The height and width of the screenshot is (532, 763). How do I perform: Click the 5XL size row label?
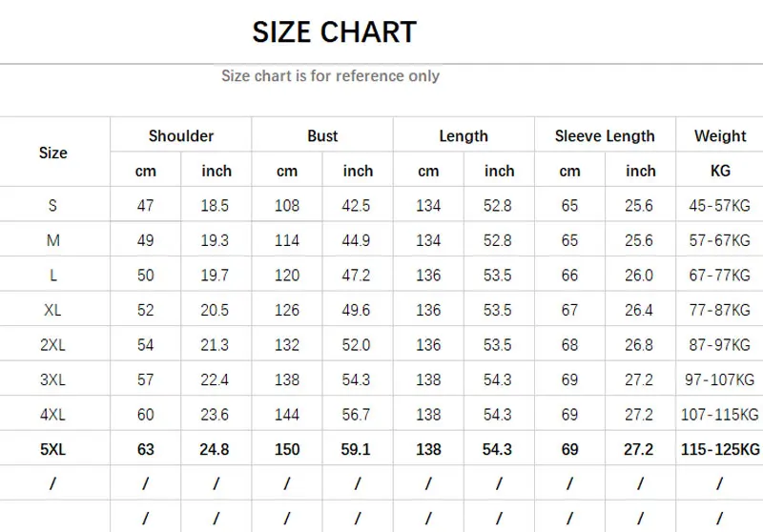click(53, 449)
